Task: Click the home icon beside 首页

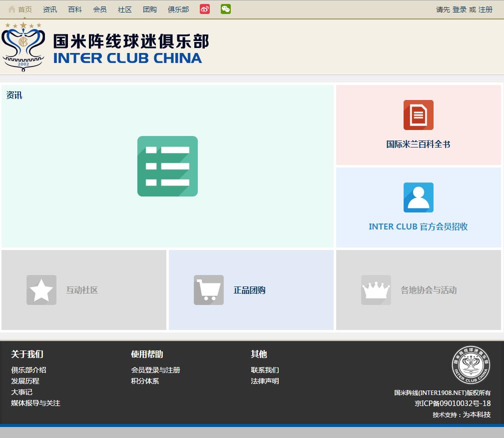Action: point(11,9)
